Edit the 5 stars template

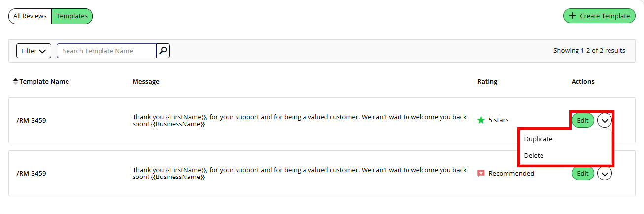point(583,120)
